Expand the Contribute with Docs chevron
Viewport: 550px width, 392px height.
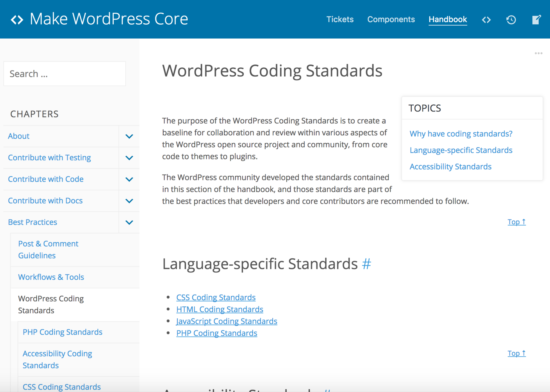tap(129, 201)
